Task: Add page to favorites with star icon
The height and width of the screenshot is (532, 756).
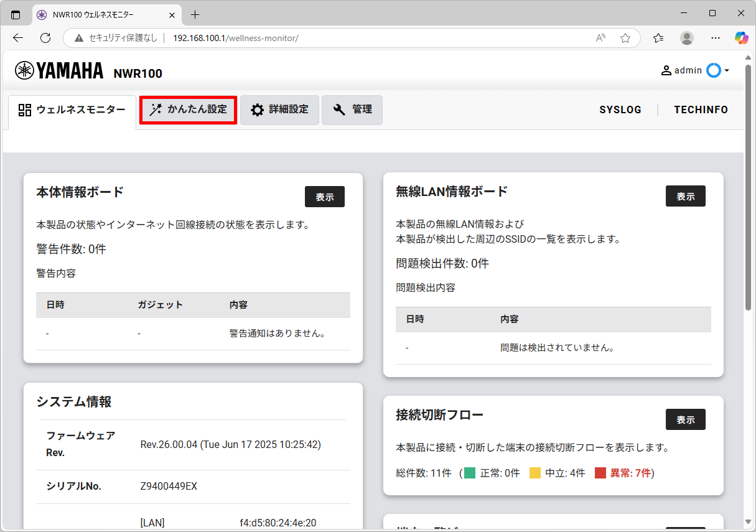Action: (x=625, y=38)
